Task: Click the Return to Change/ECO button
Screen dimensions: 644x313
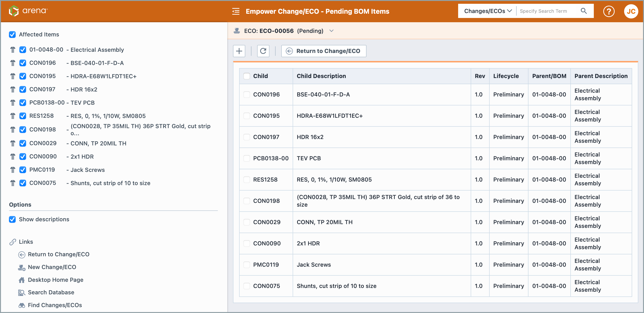Action: [323, 51]
